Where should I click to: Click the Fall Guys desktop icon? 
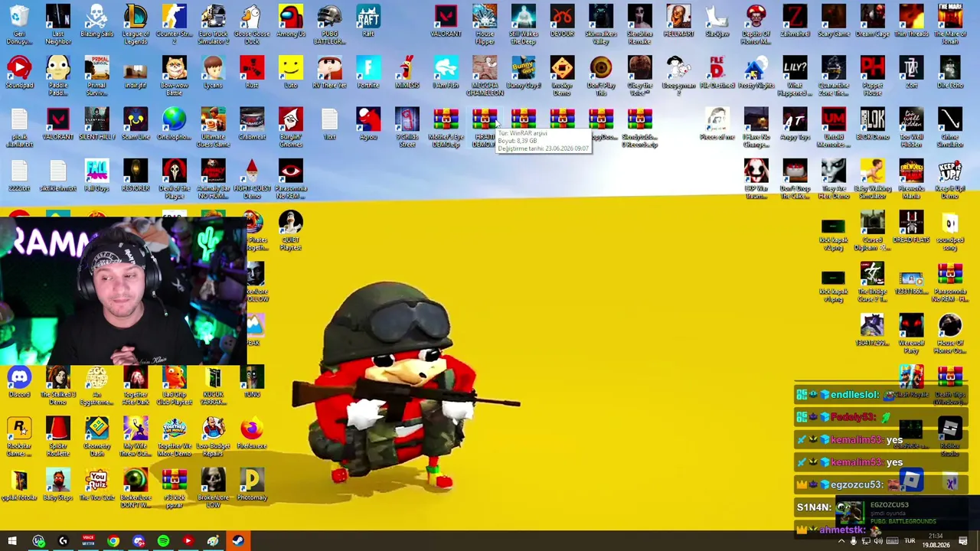pos(96,176)
